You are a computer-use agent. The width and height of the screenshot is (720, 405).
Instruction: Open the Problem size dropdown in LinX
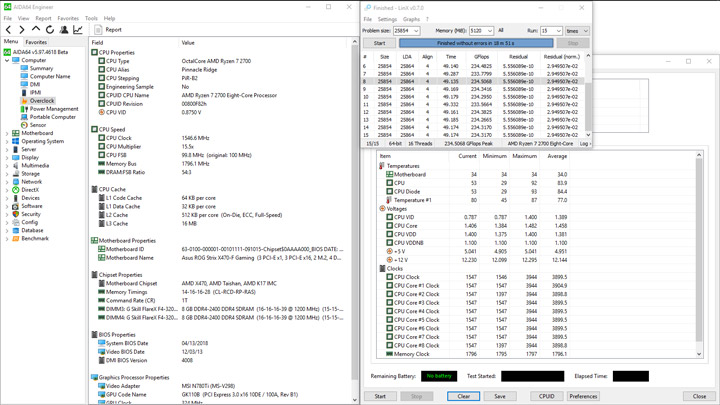point(417,31)
